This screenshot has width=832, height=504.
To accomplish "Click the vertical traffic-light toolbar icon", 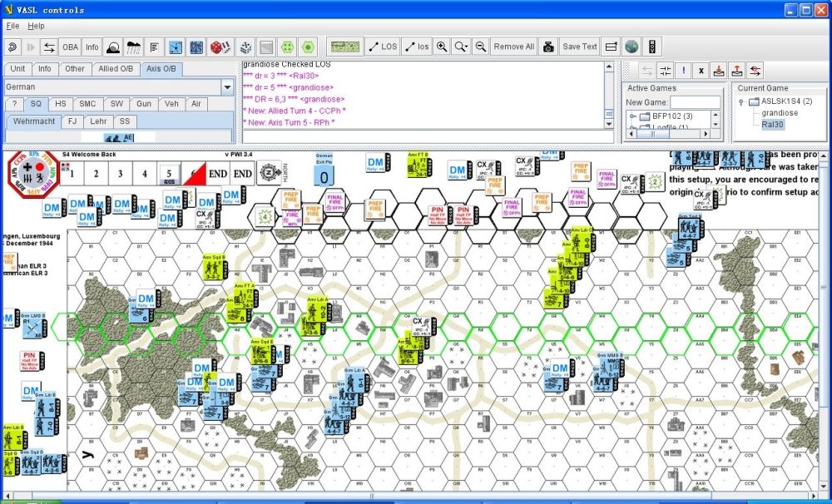I will click(x=652, y=47).
